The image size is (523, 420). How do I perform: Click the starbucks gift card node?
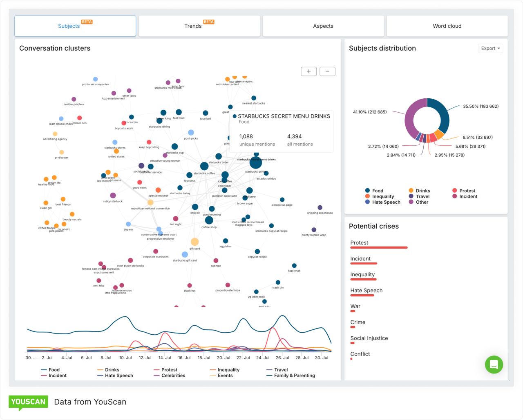185,255
